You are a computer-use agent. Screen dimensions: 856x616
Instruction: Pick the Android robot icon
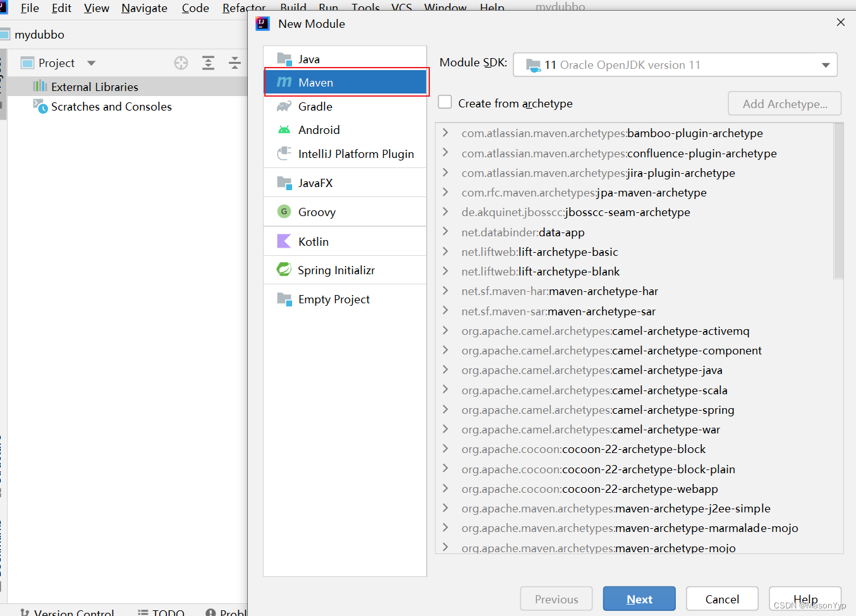284,130
